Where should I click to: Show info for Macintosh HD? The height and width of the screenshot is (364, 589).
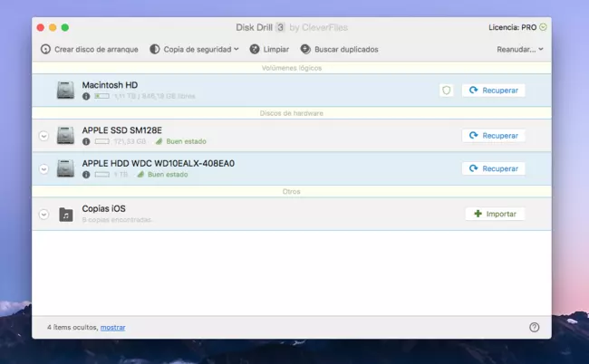[86, 96]
